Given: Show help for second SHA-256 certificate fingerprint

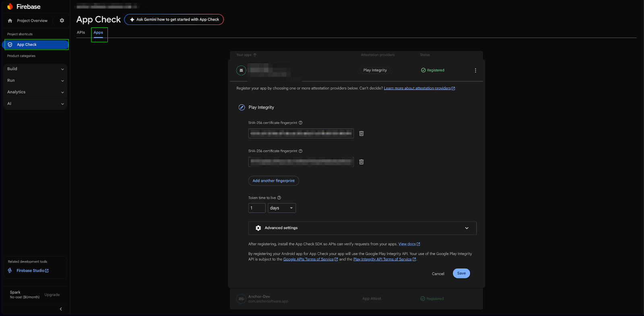Looking at the screenshot, I should pyautogui.click(x=301, y=151).
